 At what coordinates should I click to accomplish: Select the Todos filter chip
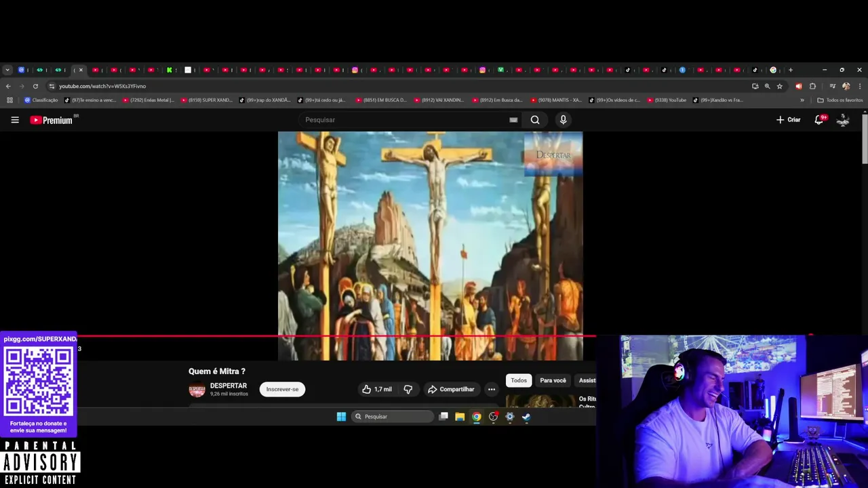click(x=519, y=380)
